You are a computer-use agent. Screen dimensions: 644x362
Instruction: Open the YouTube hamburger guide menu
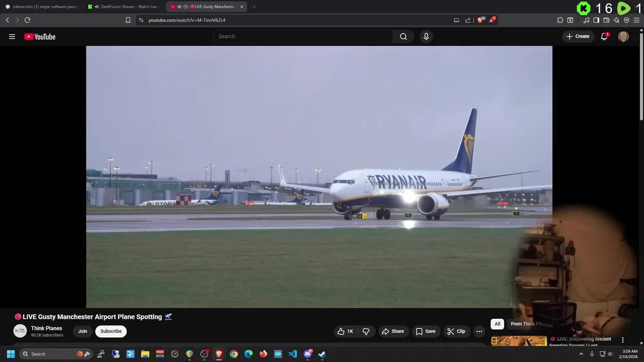(12, 36)
